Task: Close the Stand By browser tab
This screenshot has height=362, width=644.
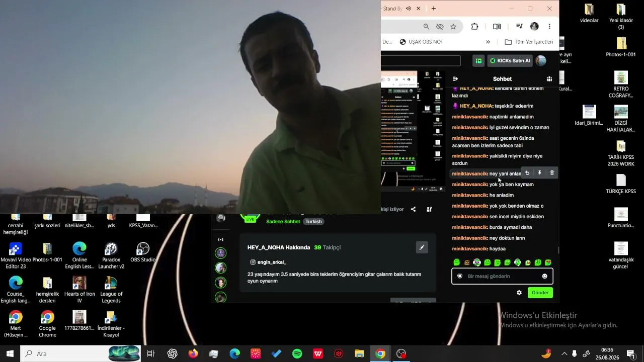Action: [418, 9]
